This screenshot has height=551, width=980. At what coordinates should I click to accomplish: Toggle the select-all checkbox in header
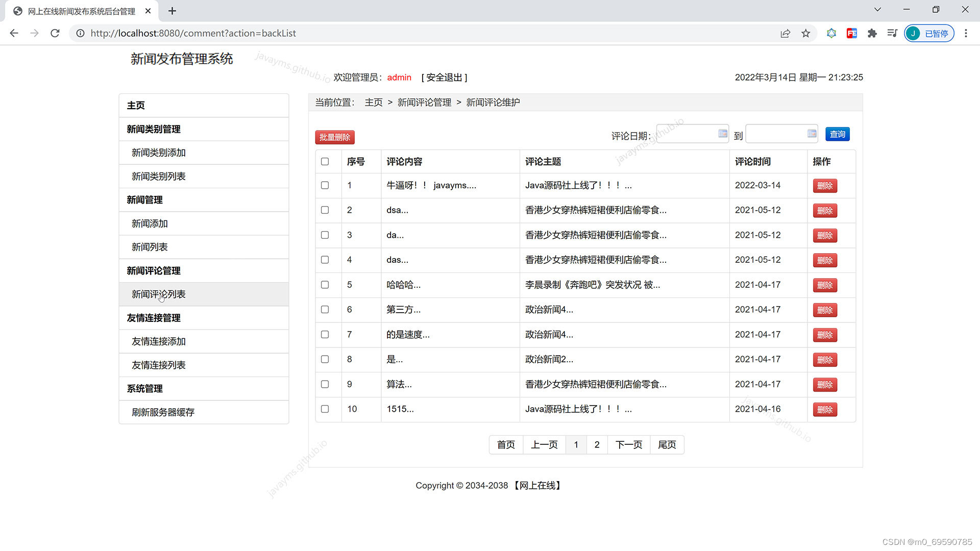325,161
